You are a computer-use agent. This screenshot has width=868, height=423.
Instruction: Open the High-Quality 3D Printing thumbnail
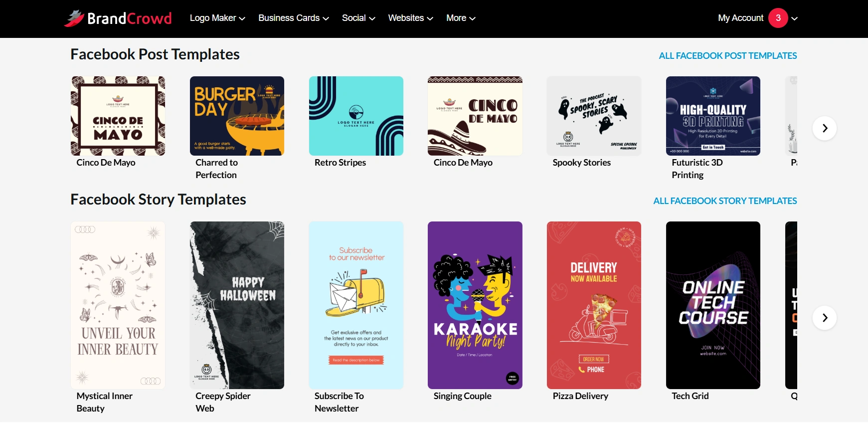(713, 116)
